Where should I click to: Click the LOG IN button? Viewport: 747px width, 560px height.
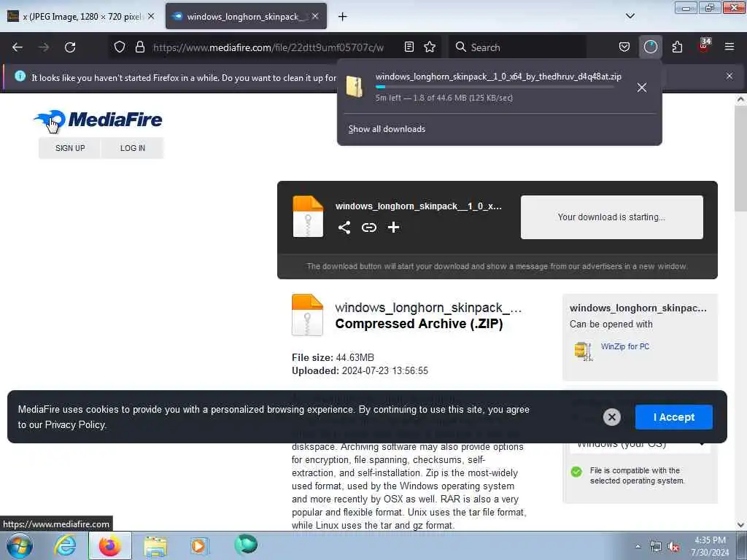point(133,148)
